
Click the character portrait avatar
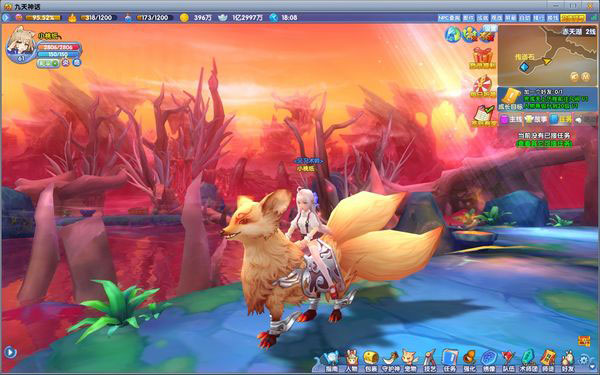pos(20,43)
